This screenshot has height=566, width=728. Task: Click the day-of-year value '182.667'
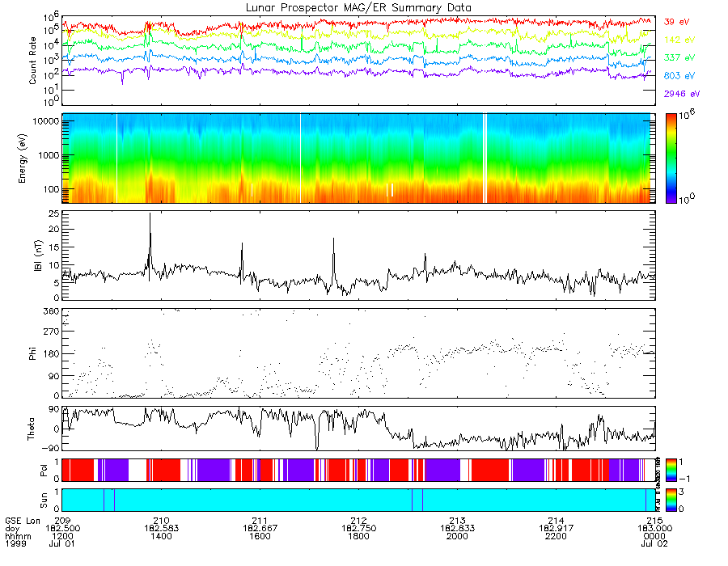point(260,529)
